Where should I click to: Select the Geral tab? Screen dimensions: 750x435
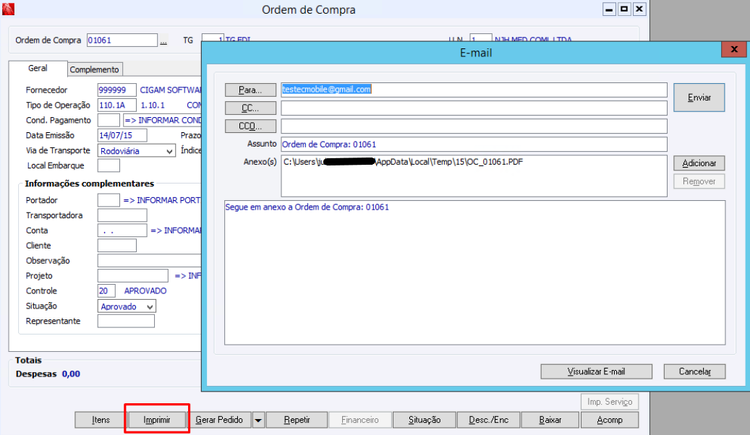tap(37, 68)
